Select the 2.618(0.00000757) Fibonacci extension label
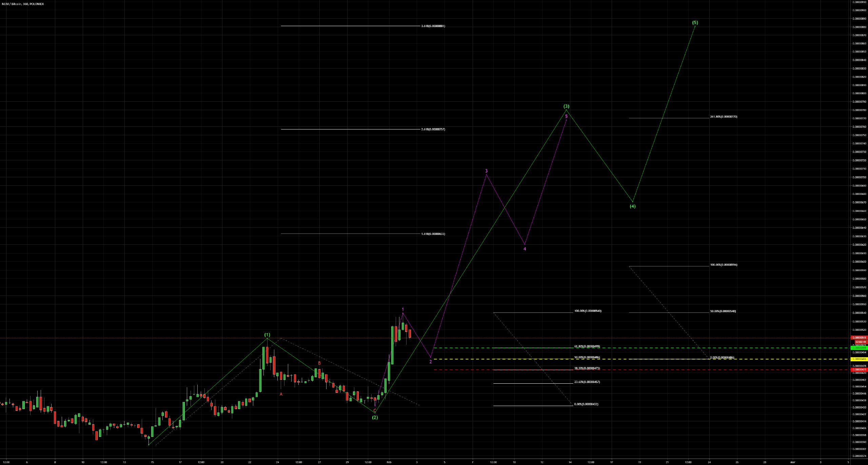Image resolution: width=868 pixels, height=465 pixels. tap(433, 129)
